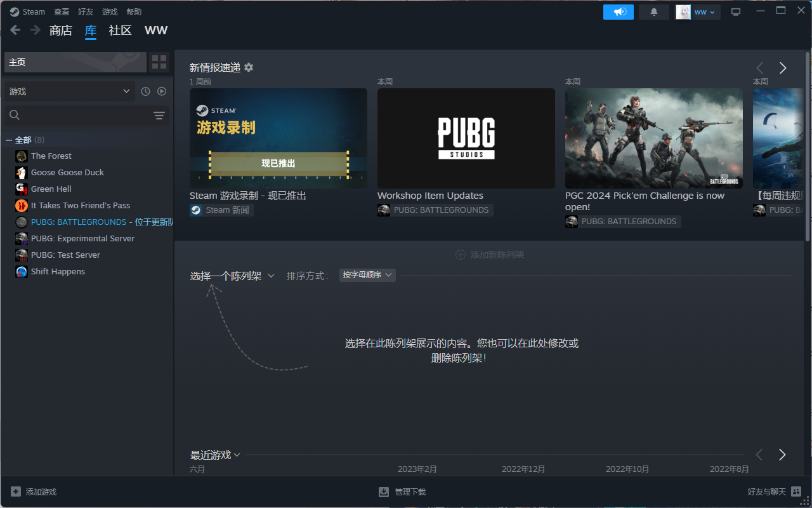The image size is (812, 508).
Task: Open the 帮助 menu
Action: 134,12
